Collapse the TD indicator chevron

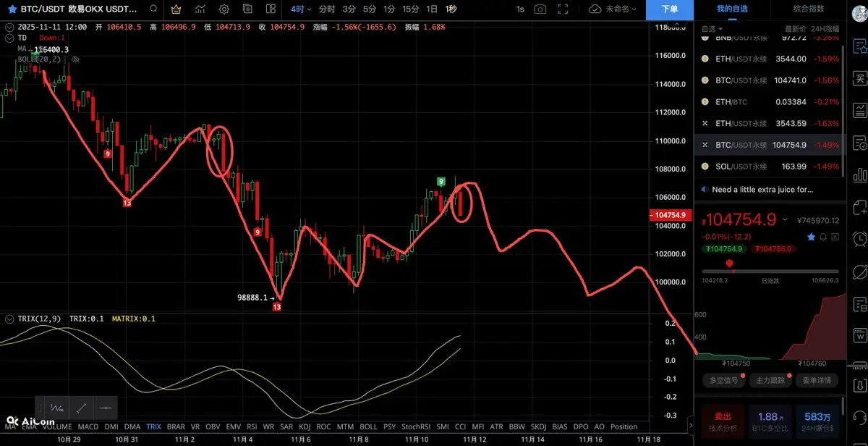8,38
